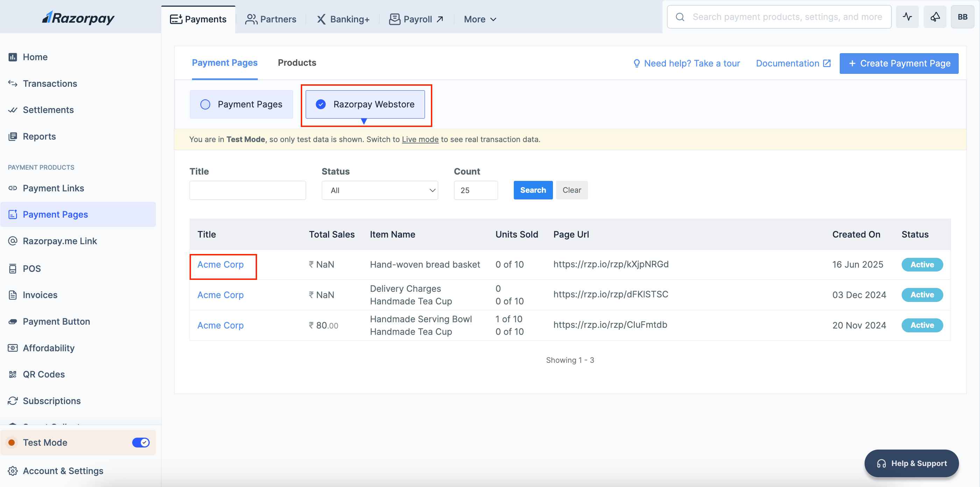This screenshot has height=487, width=980.
Task: Open Acme Corp page dated 20 Nov 2024
Action: coord(220,325)
